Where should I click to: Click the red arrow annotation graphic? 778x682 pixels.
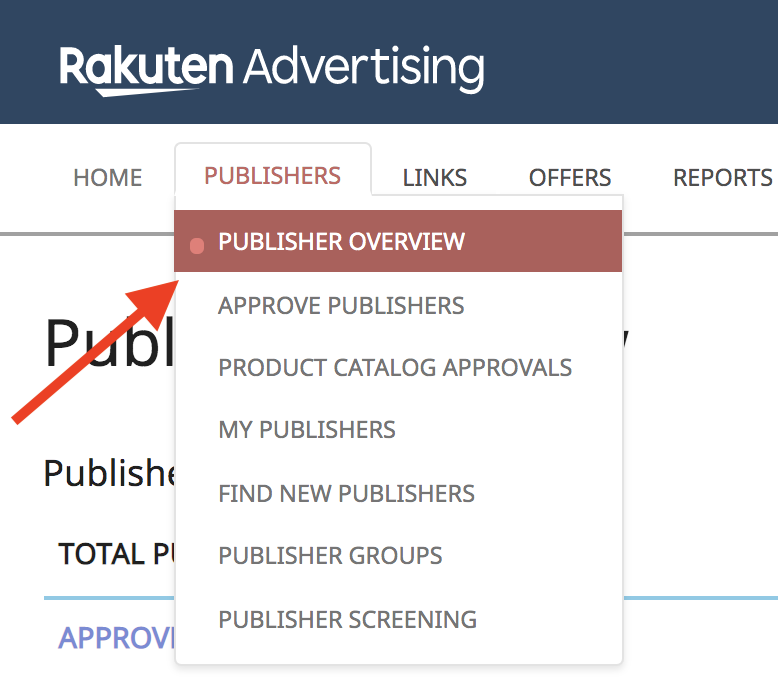[95, 350]
